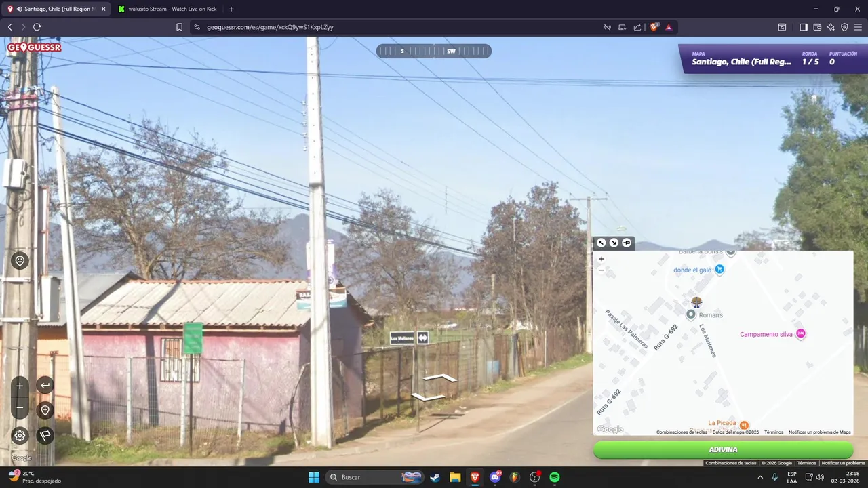Image resolution: width=868 pixels, height=488 pixels.
Task: Open 'Combinaciones de teclas' in guess map
Action: coord(682,432)
